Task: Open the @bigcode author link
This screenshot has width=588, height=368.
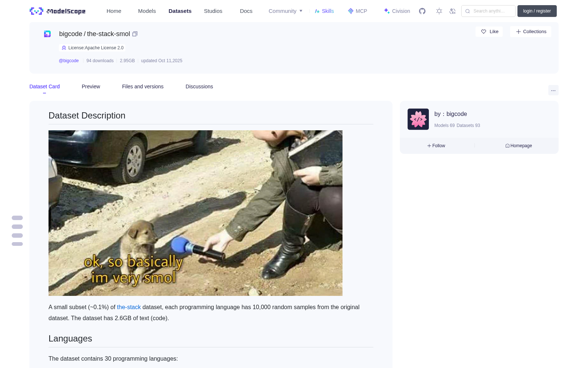Action: pyautogui.click(x=69, y=61)
